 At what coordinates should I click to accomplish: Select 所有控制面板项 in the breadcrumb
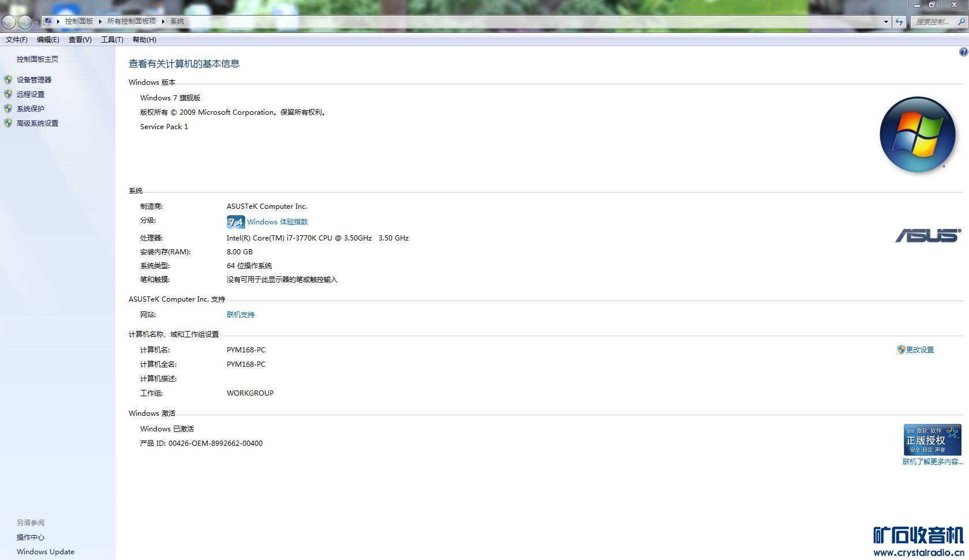(132, 21)
